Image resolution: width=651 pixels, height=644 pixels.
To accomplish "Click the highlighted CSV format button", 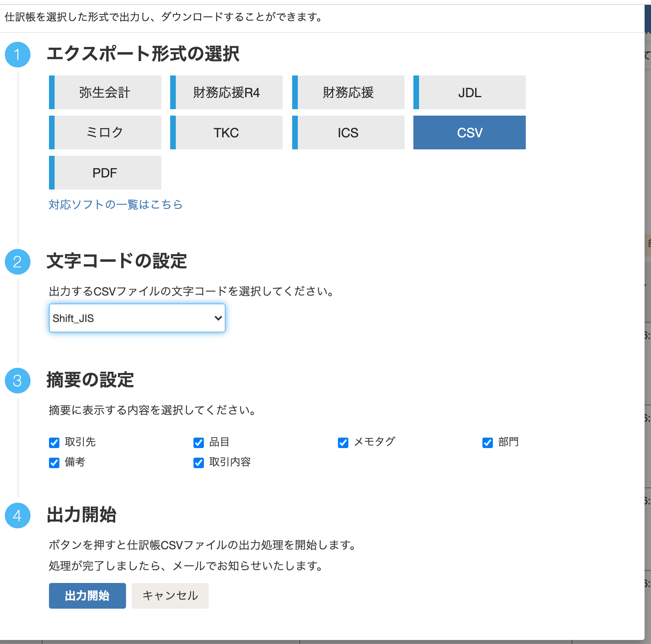I will (470, 132).
